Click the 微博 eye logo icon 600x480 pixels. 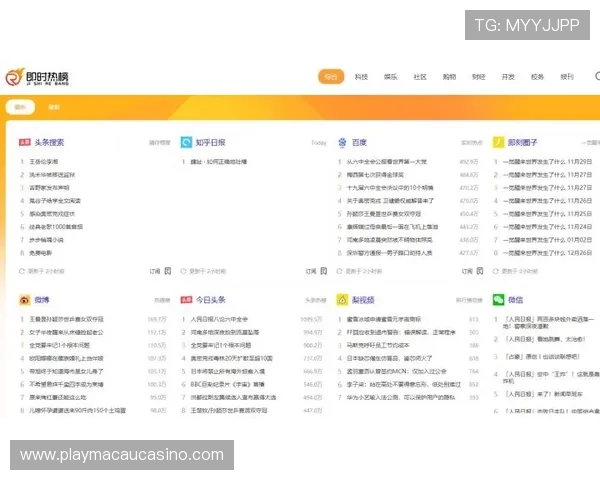point(25,300)
